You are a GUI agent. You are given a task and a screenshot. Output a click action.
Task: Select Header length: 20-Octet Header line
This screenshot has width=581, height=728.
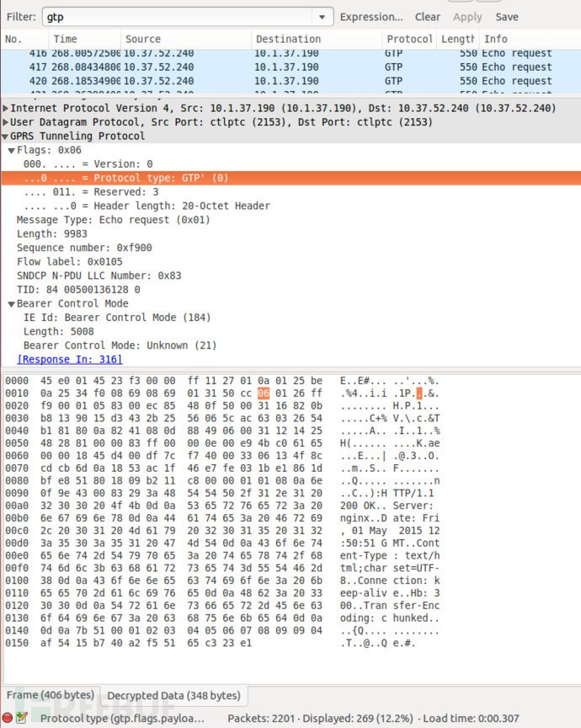pyautogui.click(x=147, y=206)
